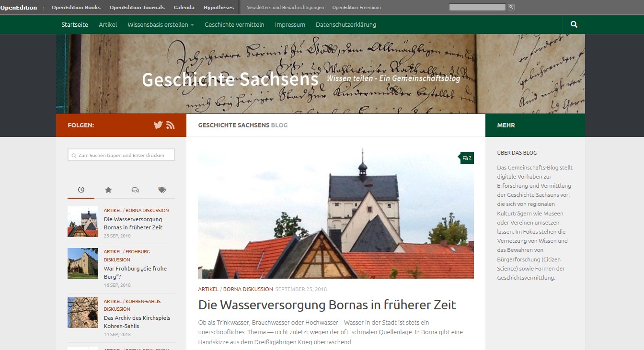Open the RSS feed icon
The image size is (644, 350).
pyautogui.click(x=171, y=125)
